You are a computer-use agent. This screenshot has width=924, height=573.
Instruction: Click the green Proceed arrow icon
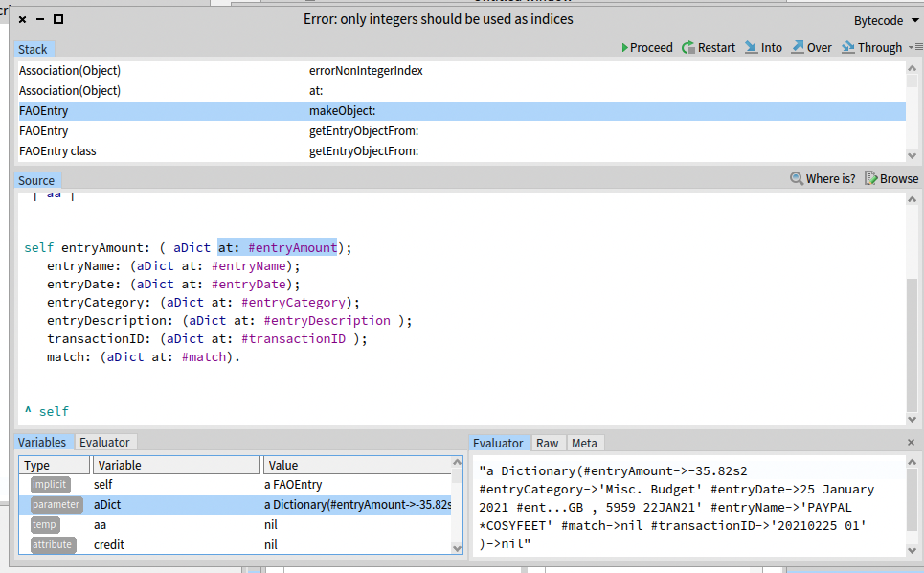(625, 47)
